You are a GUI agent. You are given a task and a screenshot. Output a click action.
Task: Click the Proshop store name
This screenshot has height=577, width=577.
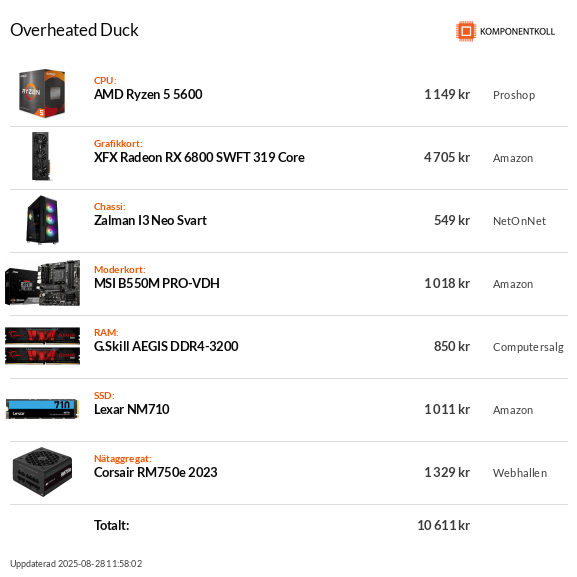pyautogui.click(x=514, y=95)
